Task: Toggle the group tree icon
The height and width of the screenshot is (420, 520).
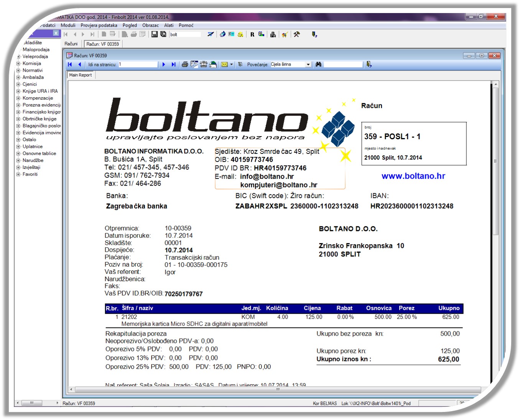Action: [240, 64]
